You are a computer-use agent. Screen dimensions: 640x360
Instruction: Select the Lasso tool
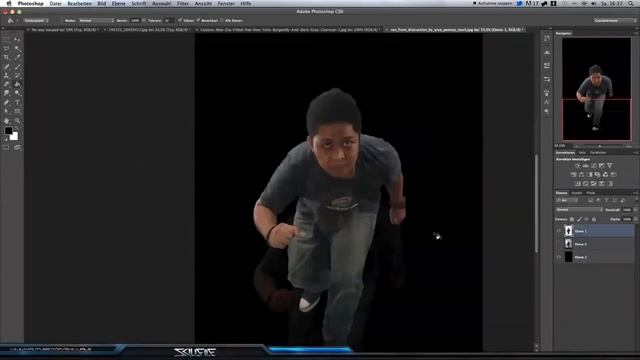(7, 49)
